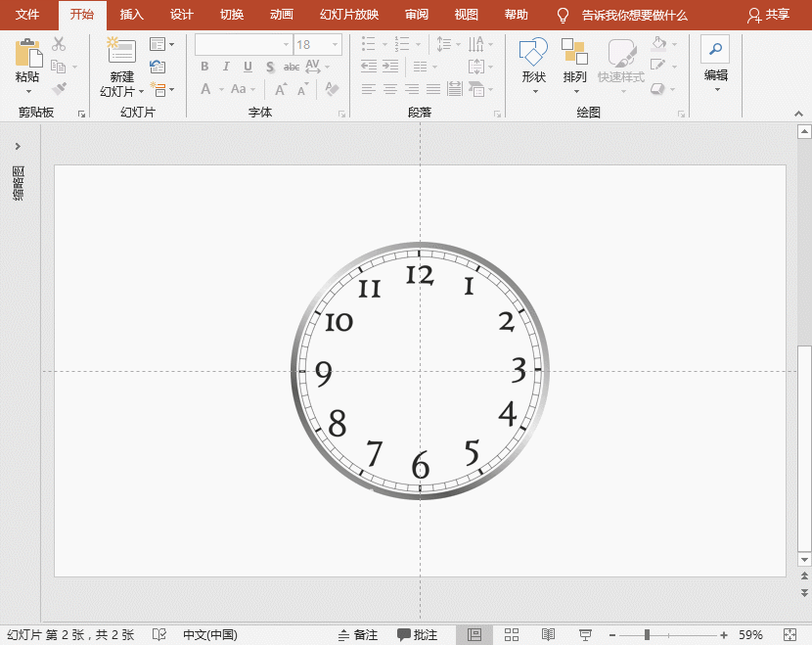Click the Paste clipboard icon

[28, 52]
